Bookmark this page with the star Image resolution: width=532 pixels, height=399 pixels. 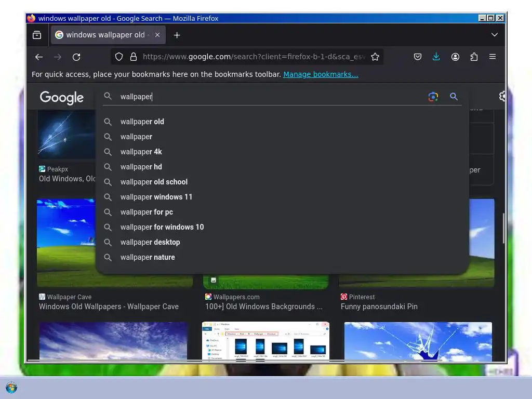pyautogui.click(x=375, y=57)
